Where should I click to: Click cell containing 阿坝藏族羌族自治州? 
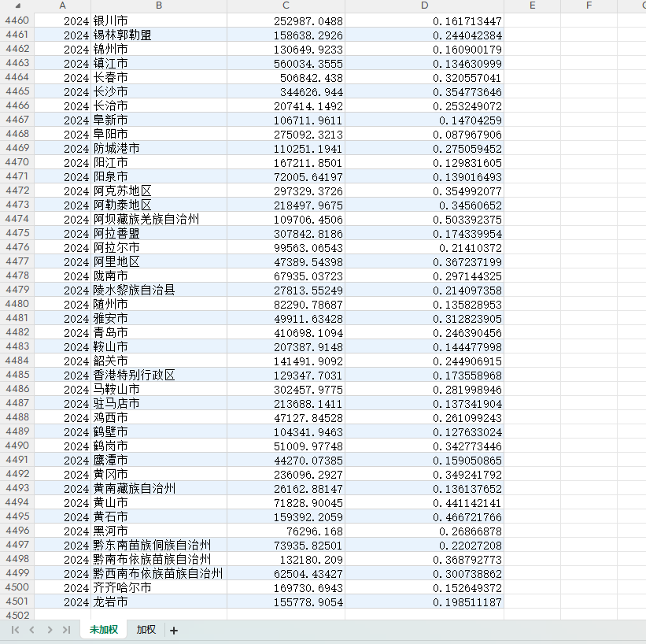[159, 219]
